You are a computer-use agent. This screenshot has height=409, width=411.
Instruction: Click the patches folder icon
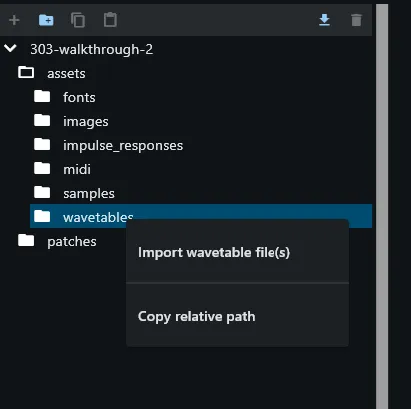tap(26, 240)
